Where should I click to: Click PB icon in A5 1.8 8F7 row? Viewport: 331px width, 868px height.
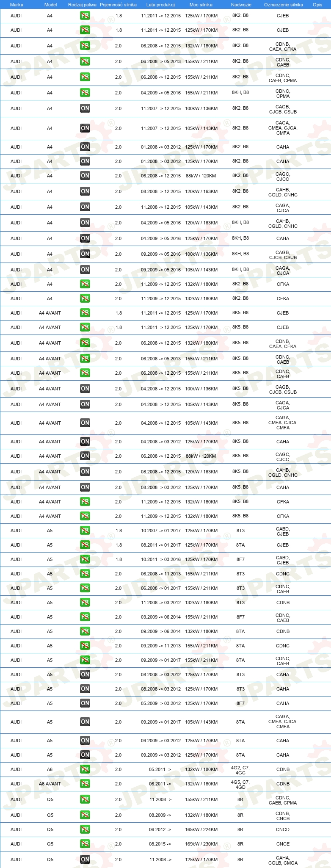tap(85, 559)
